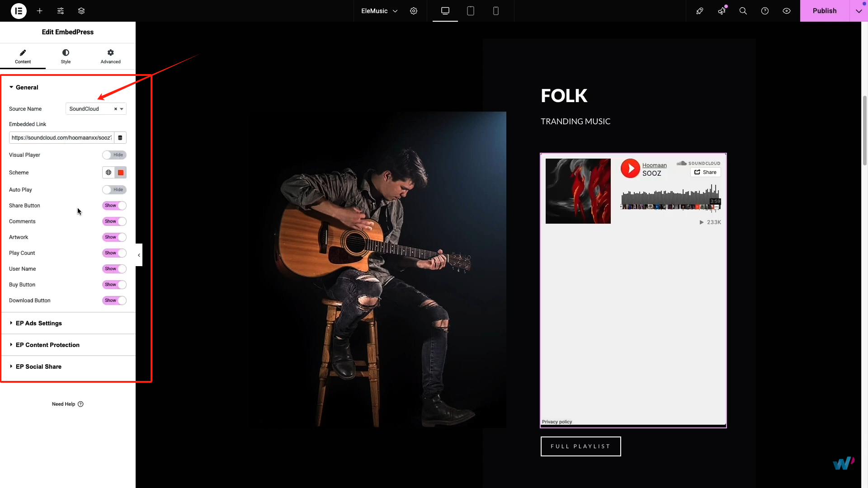Click the add element plus icon
Image resolution: width=868 pixels, height=488 pixels.
[40, 11]
